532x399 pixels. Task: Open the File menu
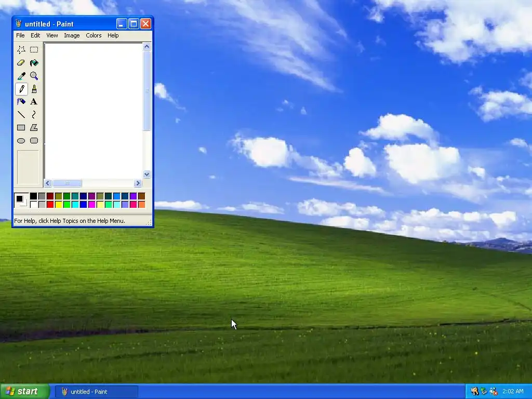tap(20, 35)
